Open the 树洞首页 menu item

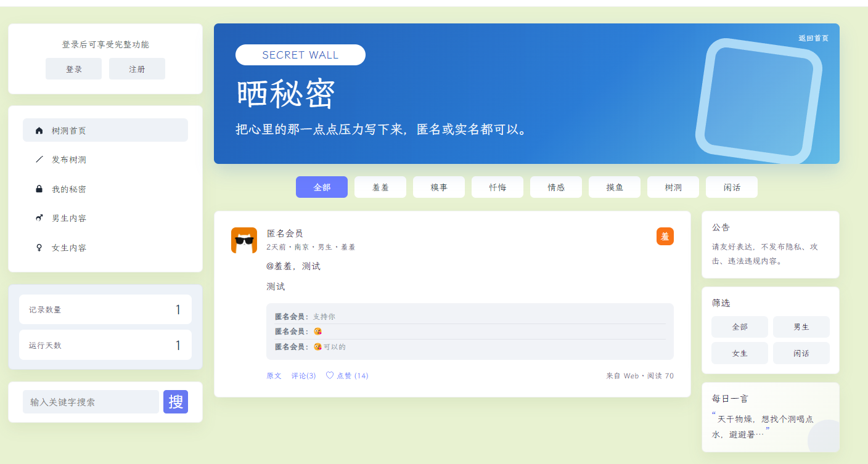click(x=105, y=130)
